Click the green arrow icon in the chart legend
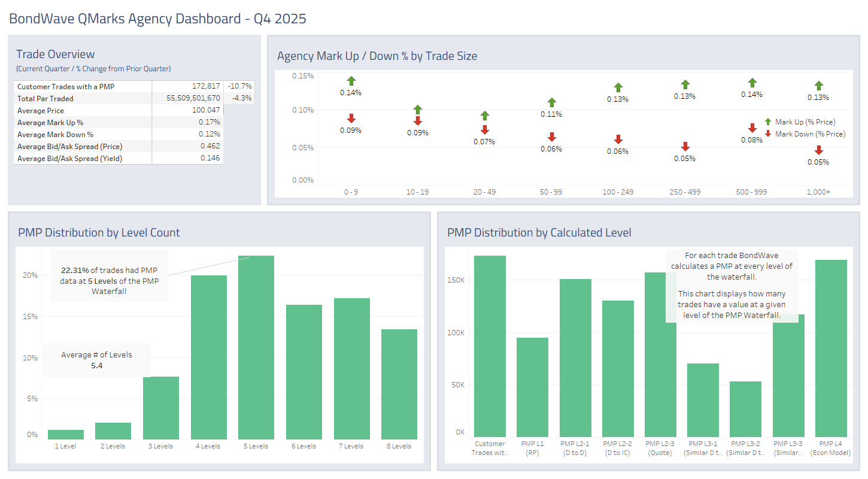Screen dimensions: 868x479 pos(767,122)
